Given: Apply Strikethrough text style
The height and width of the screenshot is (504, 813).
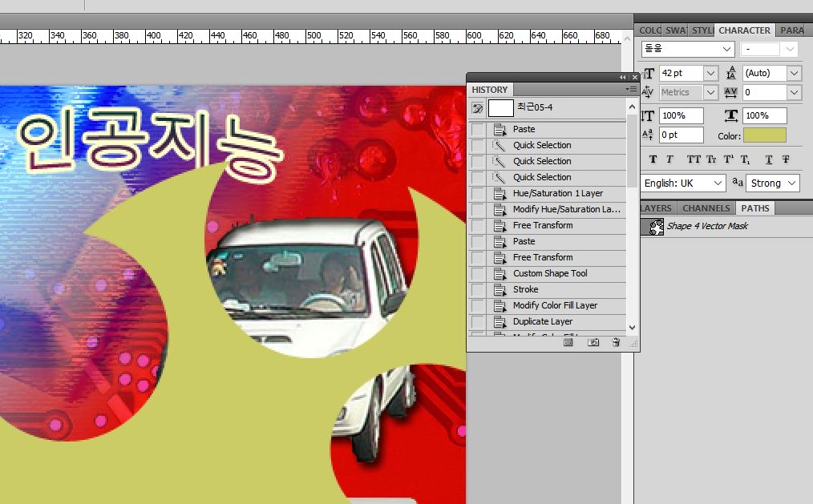Looking at the screenshot, I should (786, 159).
